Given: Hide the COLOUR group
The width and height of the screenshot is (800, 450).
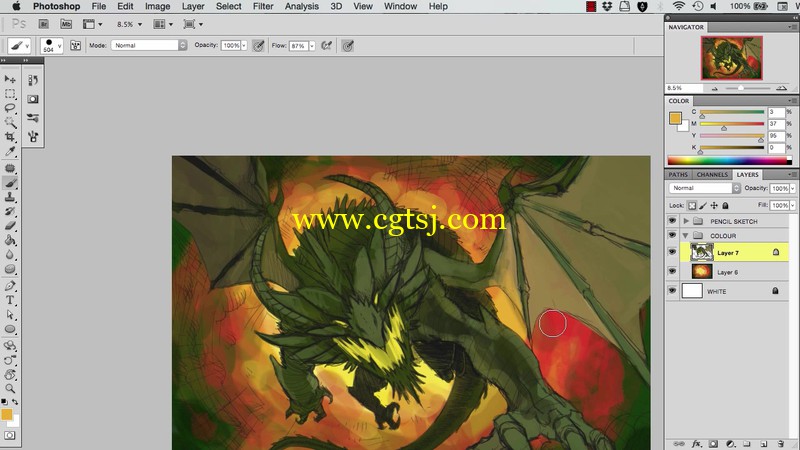Looking at the screenshot, I should [x=672, y=235].
